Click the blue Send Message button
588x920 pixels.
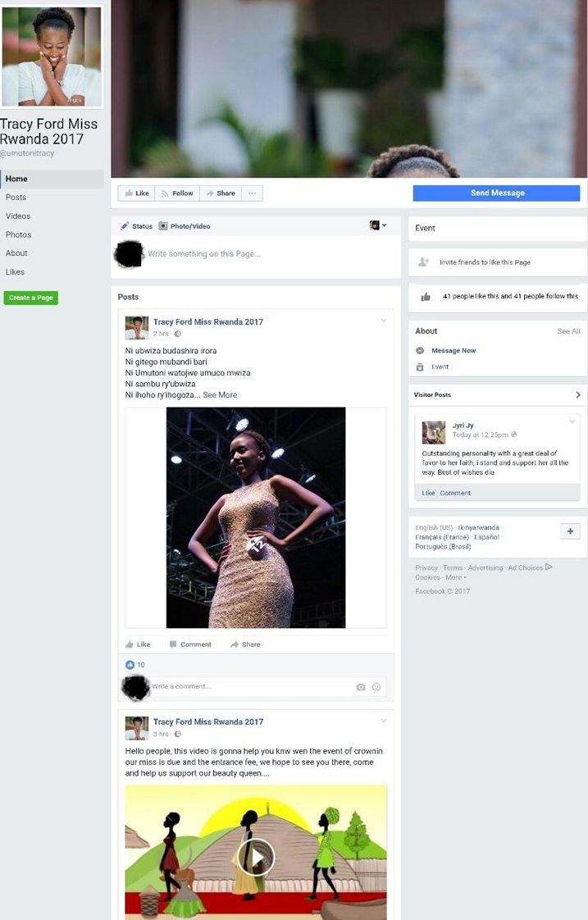tap(496, 193)
